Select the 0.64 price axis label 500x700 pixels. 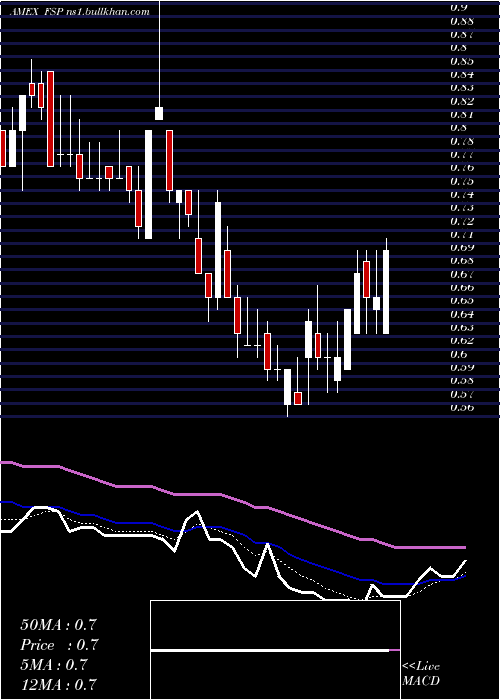coord(462,314)
